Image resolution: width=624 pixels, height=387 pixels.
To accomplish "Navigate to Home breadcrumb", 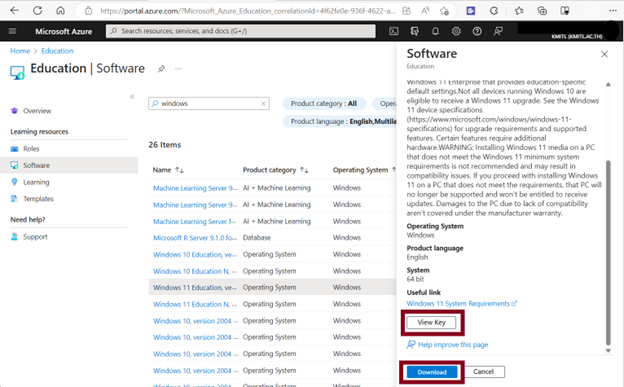I will 20,51.
